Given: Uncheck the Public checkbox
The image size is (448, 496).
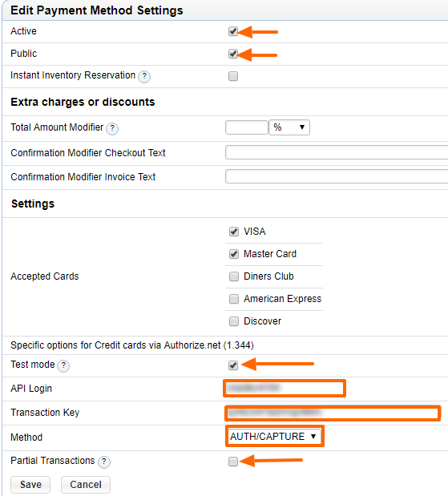Looking at the screenshot, I should (x=233, y=54).
